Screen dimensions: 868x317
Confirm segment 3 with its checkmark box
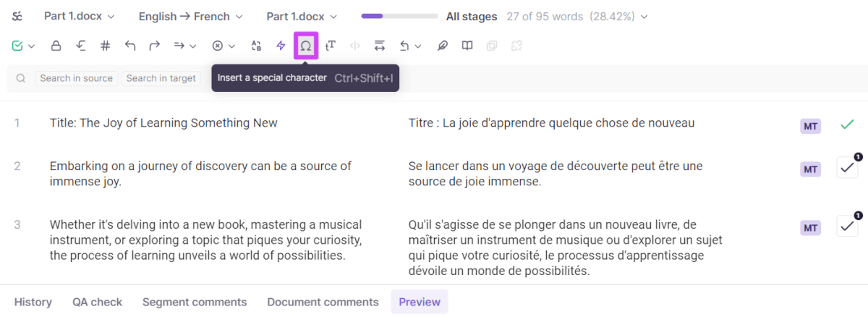(x=847, y=227)
